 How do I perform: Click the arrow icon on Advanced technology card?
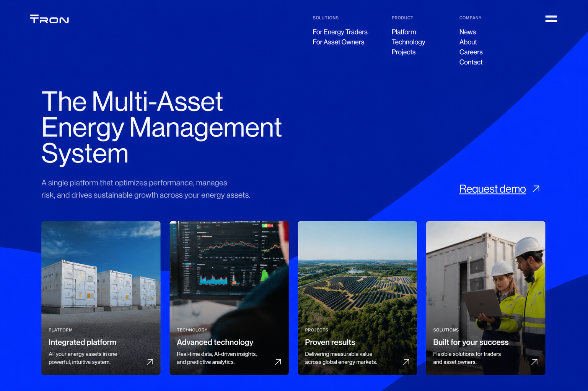point(278,362)
